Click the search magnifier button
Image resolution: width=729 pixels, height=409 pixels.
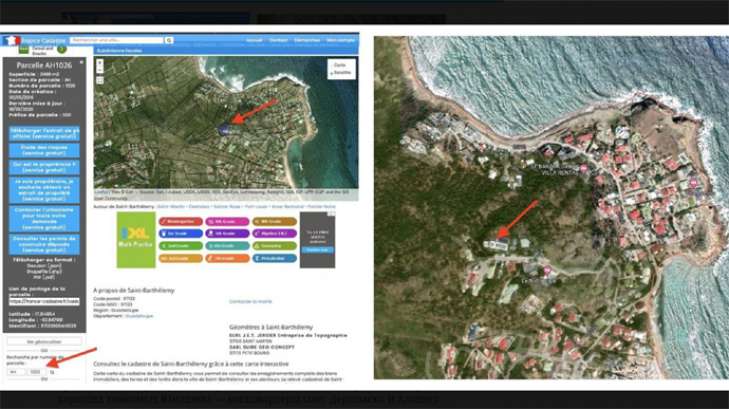(x=169, y=40)
